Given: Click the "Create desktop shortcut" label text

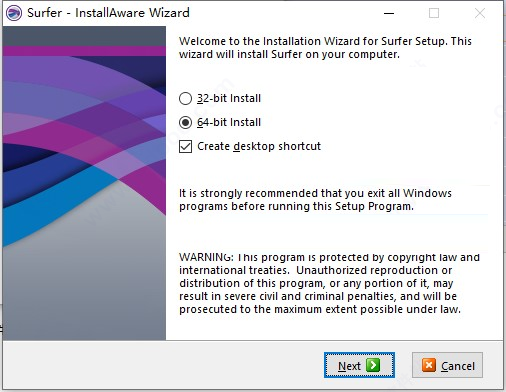Looking at the screenshot, I should tap(259, 146).
